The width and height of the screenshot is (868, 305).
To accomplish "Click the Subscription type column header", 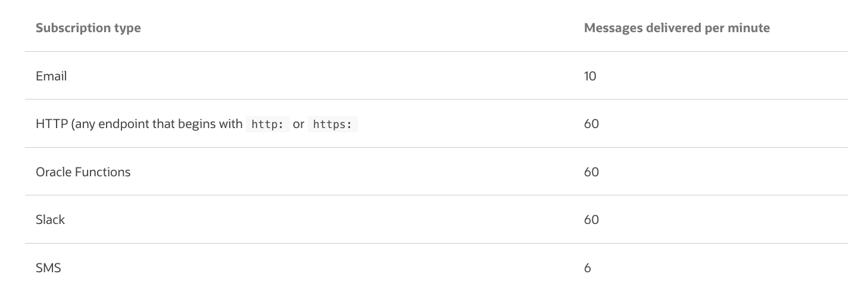I will point(88,28).
